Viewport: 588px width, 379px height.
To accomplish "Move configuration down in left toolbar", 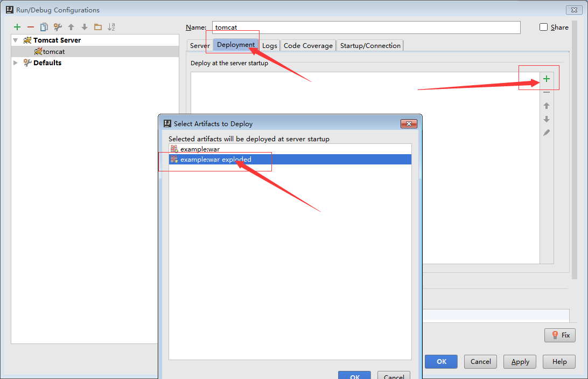I will pos(85,27).
